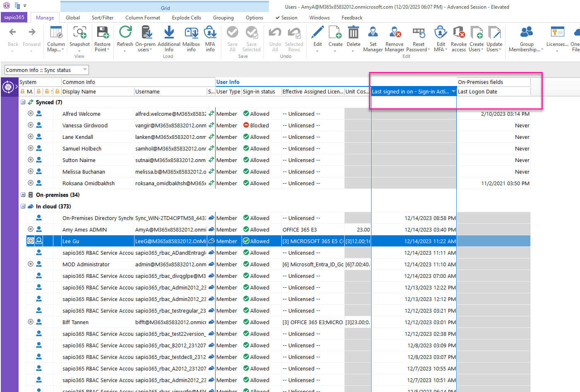Open the Windows menu
This screenshot has height=392, width=580.
tap(319, 18)
